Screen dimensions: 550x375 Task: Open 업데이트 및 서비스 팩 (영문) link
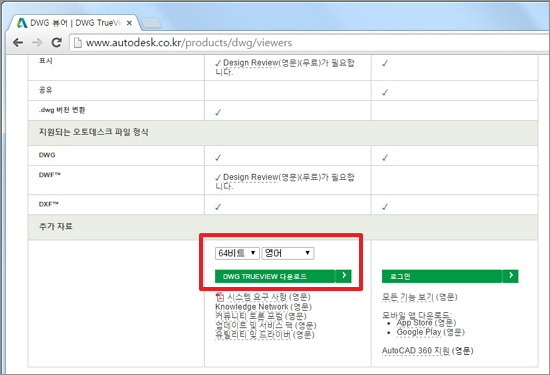pos(266,326)
